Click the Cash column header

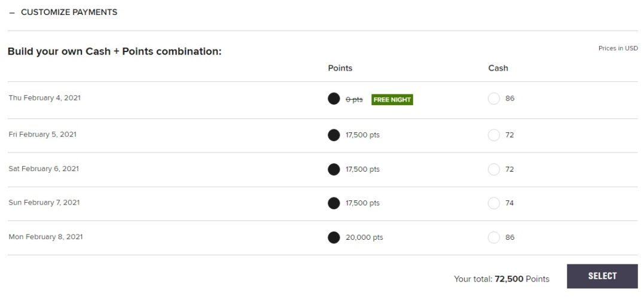point(498,68)
